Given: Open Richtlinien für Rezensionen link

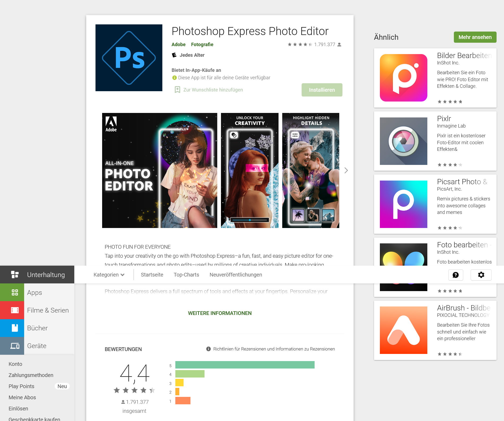Looking at the screenshot, I should pyautogui.click(x=274, y=349).
